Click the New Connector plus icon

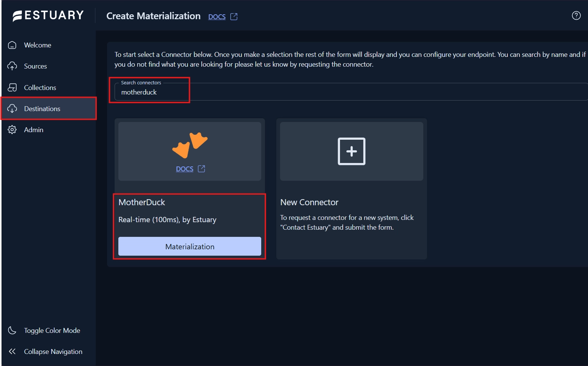tap(352, 151)
